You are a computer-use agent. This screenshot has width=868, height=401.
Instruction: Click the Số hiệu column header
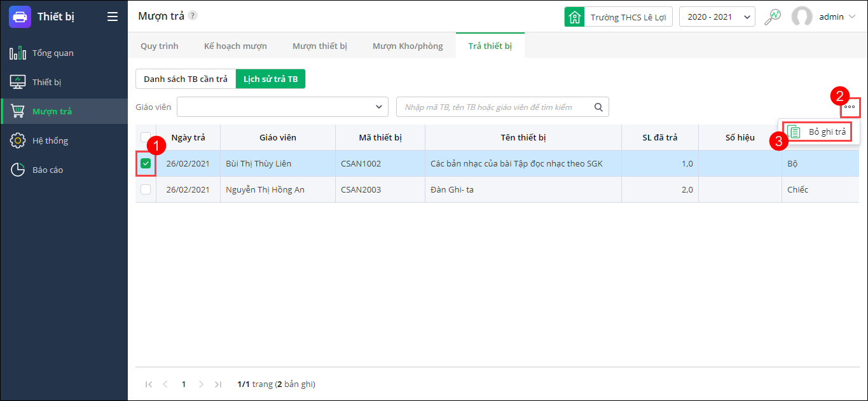[x=740, y=137]
